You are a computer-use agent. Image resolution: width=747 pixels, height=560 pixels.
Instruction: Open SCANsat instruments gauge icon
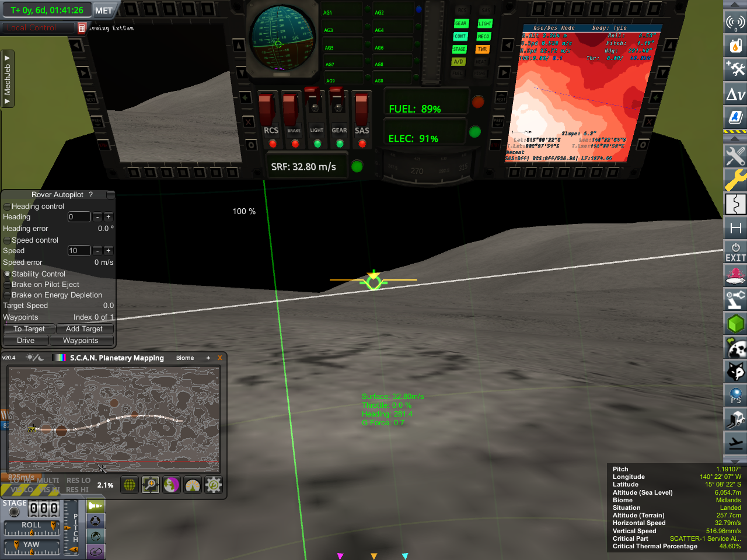[x=193, y=485]
